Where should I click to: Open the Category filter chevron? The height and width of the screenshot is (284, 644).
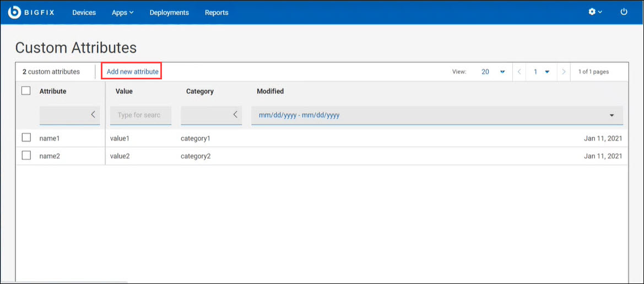235,115
